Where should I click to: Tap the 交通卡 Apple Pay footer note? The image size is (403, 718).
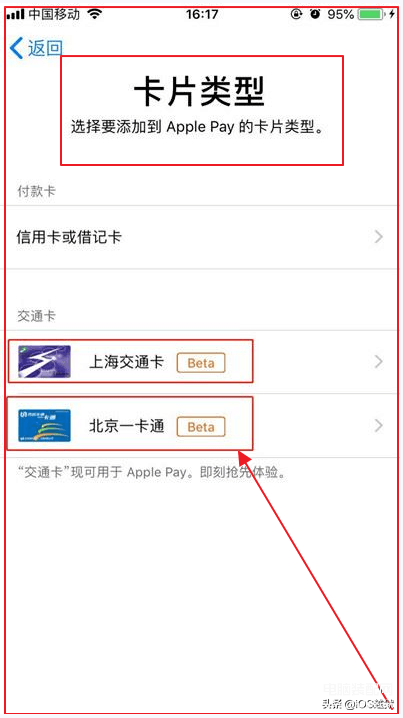(x=152, y=472)
